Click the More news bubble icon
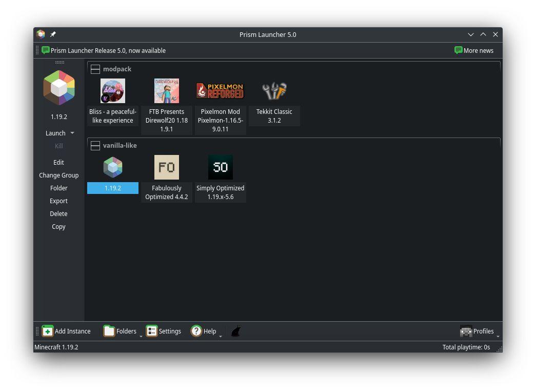The image size is (536, 392). point(459,50)
